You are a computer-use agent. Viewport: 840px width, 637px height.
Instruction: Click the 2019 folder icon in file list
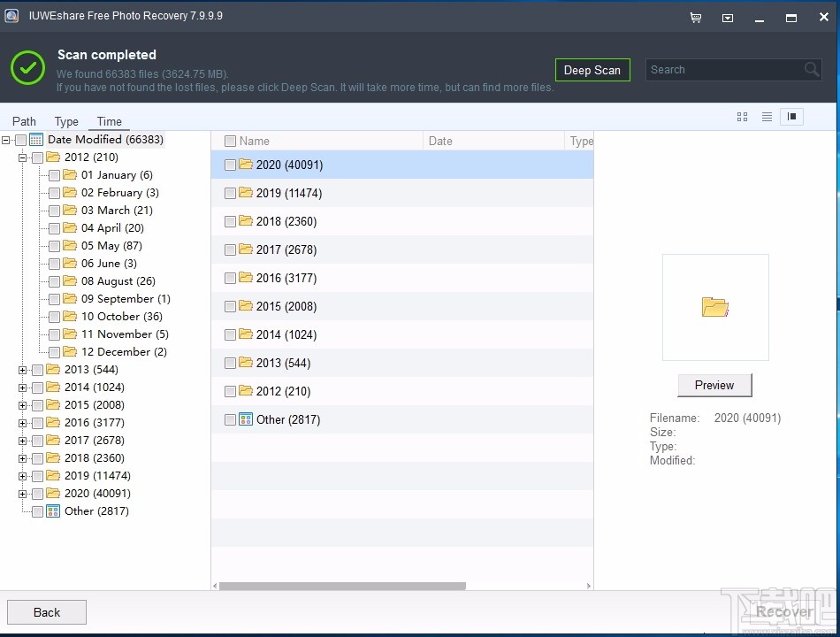(246, 193)
